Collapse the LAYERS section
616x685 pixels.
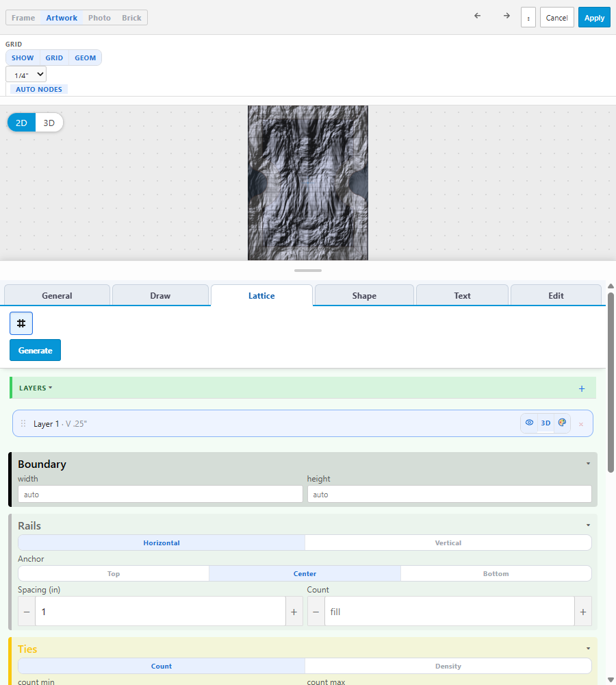point(36,388)
